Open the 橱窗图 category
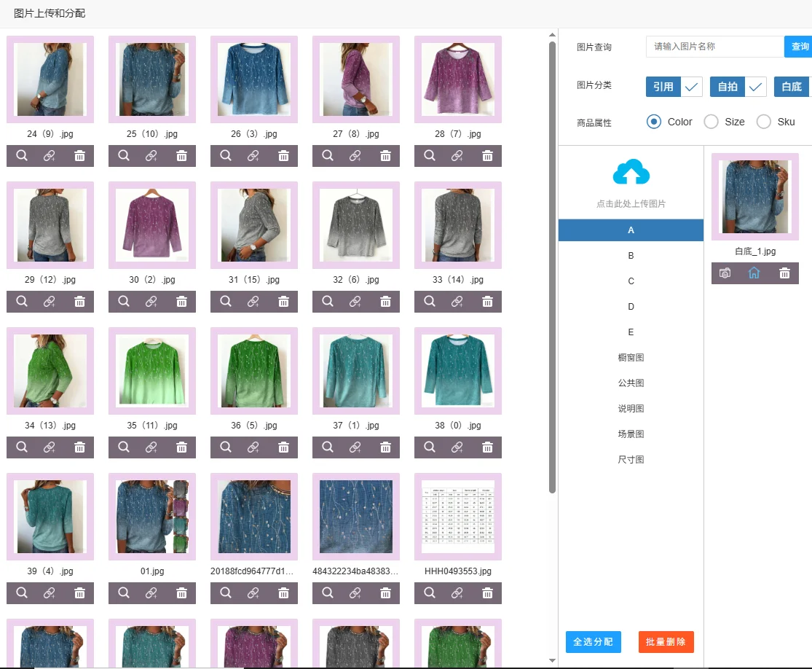Image resolution: width=812 pixels, height=669 pixels. click(x=631, y=358)
